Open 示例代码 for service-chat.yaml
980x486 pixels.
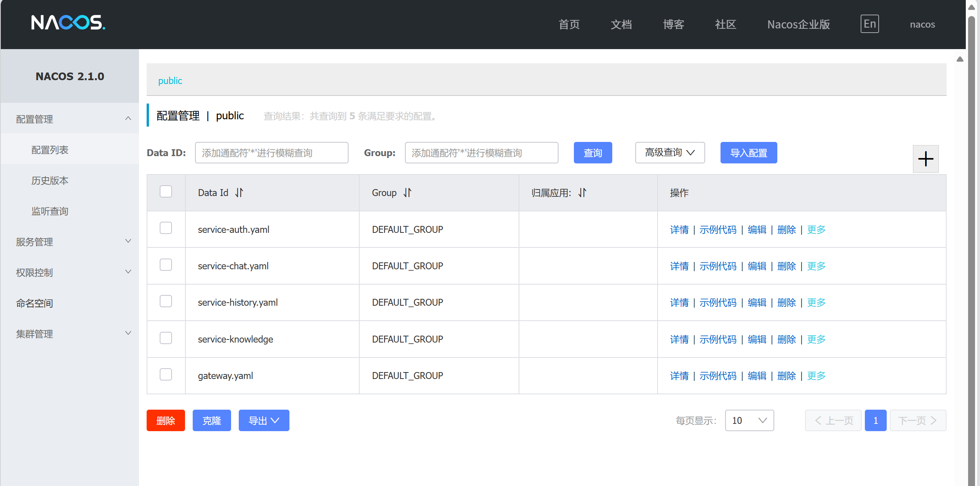(x=718, y=266)
